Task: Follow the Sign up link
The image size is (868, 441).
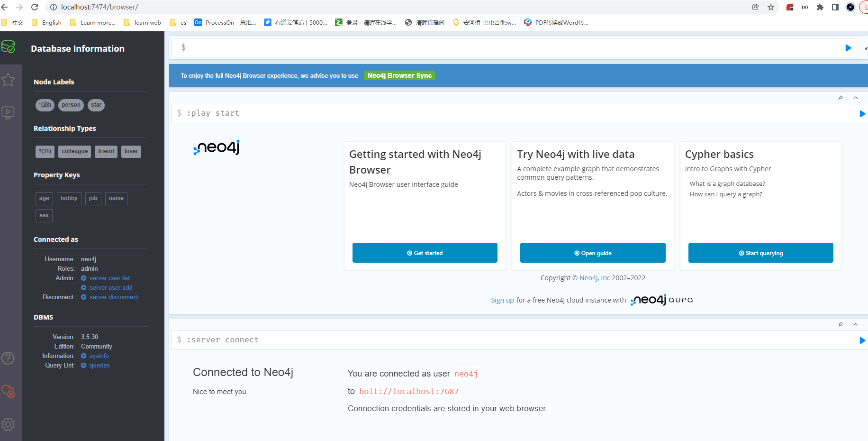Action: point(502,300)
